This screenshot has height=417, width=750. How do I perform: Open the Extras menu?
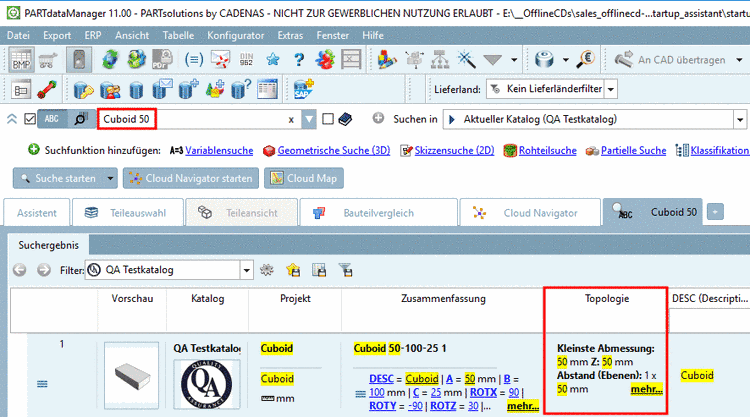coord(290,35)
